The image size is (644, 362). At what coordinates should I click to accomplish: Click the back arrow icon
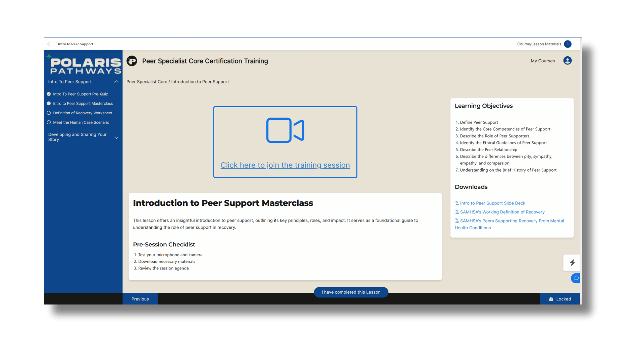coord(49,44)
